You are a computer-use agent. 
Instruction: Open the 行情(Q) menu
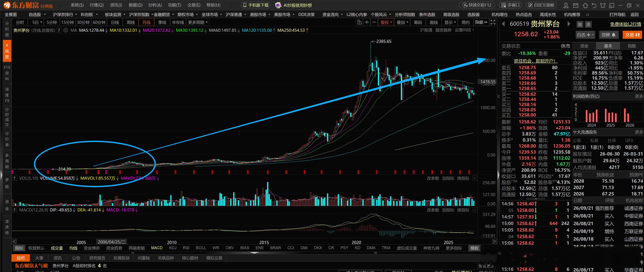96,5
